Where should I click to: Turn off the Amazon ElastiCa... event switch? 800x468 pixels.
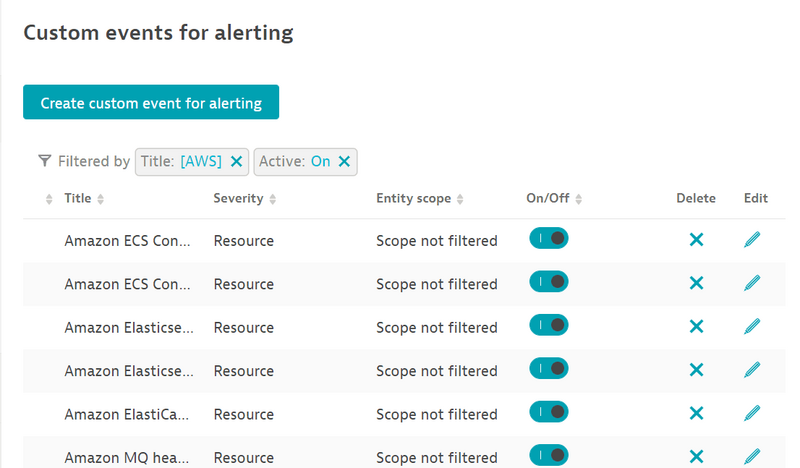tap(548, 413)
